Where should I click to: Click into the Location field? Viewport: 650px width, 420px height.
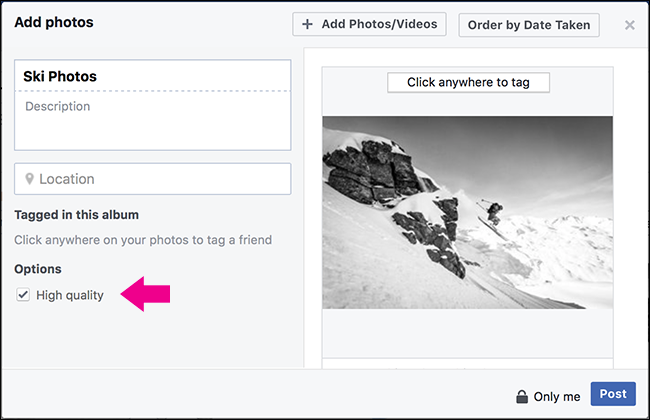160,179
